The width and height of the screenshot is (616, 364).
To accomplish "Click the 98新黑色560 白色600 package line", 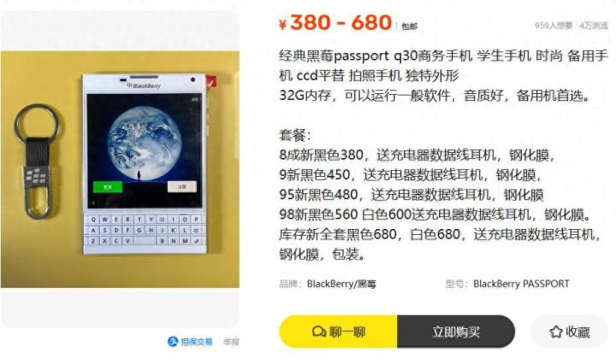I will [x=435, y=214].
